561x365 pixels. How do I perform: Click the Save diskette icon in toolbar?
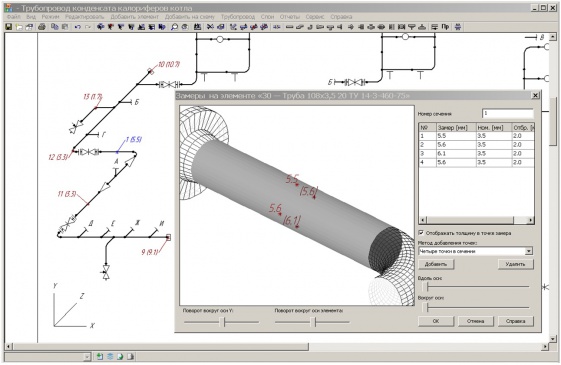click(x=9, y=27)
